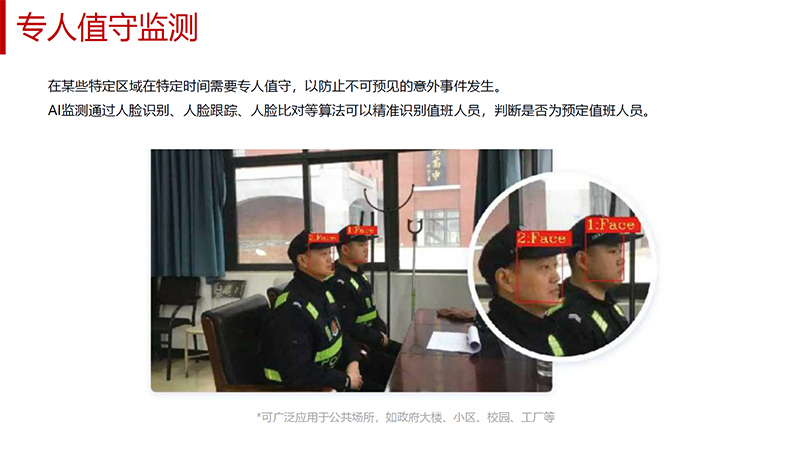
Task: Click the 2:Face label in the circular inset
Action: tap(543, 238)
